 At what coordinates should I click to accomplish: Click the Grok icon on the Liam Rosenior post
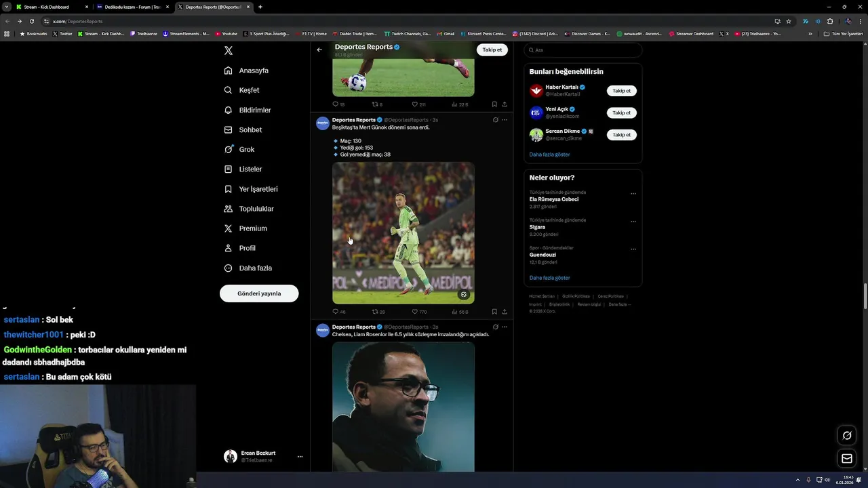[x=496, y=327]
